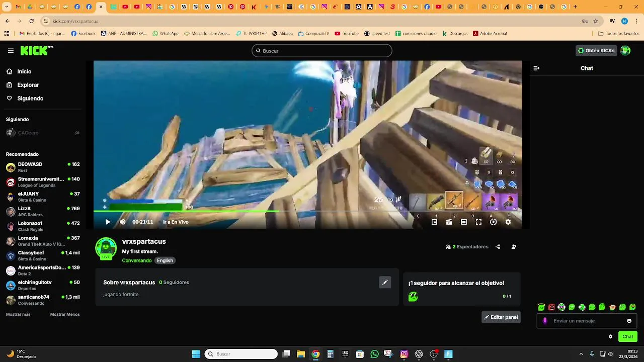Enter fullscreen on the video player
This screenshot has height=362, width=644.
point(478,222)
